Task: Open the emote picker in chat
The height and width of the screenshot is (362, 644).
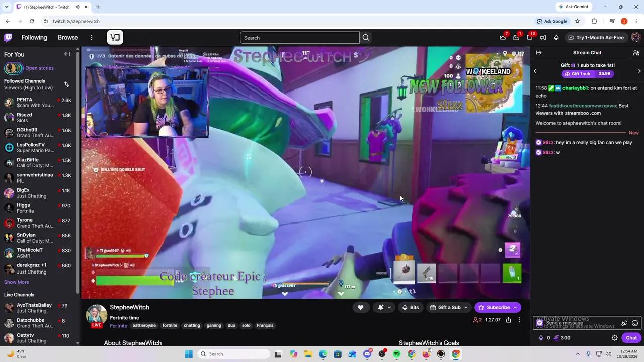Action: tap(635, 323)
